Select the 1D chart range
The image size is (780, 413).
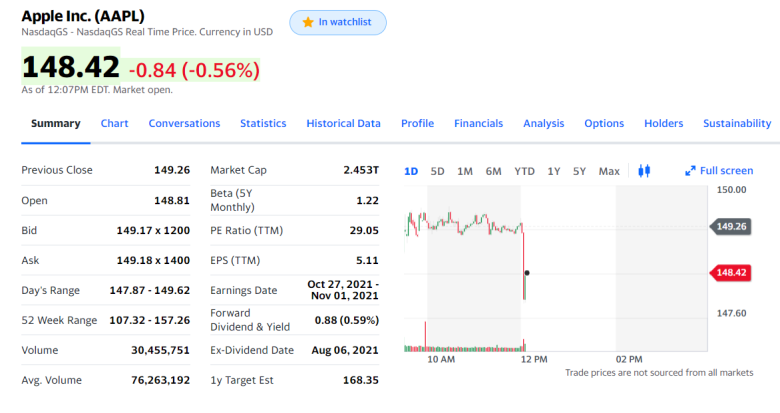[x=411, y=171]
